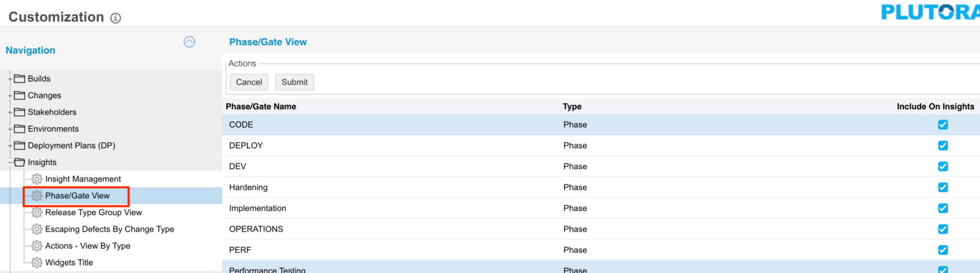Click the gear icon beside Widgets Title
The height and width of the screenshot is (273, 980).
click(37, 262)
